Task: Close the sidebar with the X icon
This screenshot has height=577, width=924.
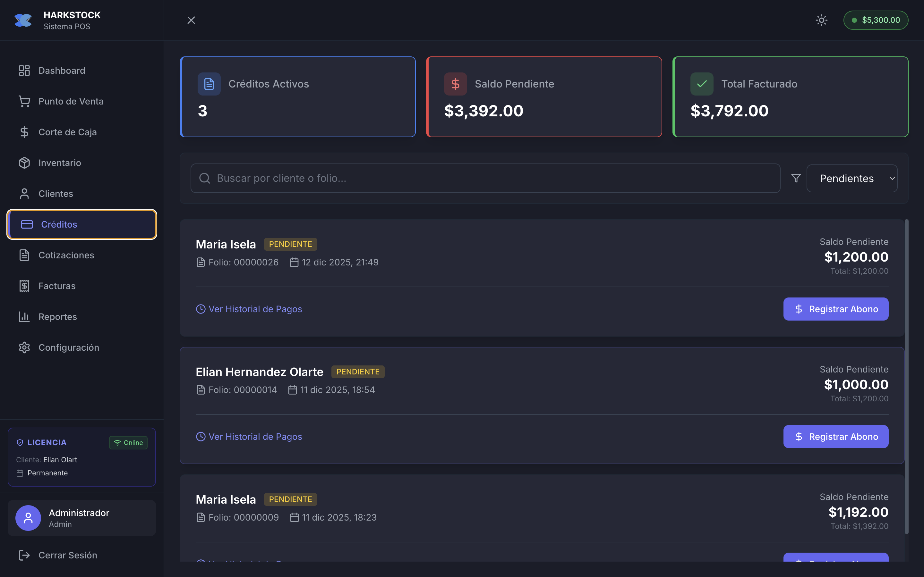Action: point(191,20)
